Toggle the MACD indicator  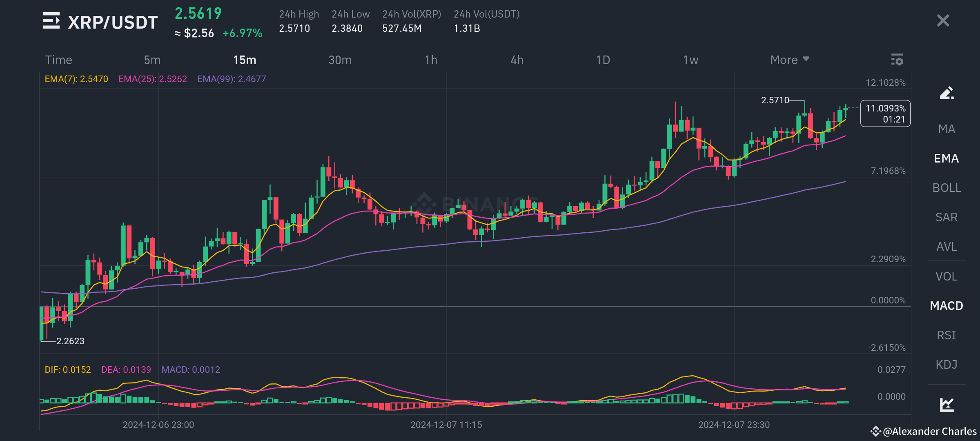tap(947, 305)
